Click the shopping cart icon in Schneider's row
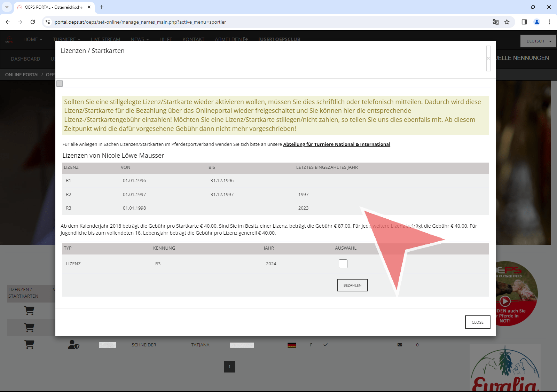This screenshot has width=557, height=392. [29, 345]
